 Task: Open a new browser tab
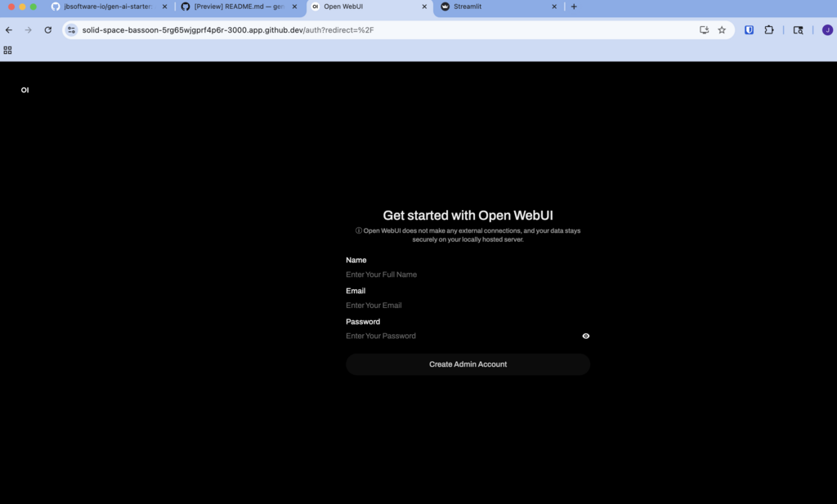point(574,7)
